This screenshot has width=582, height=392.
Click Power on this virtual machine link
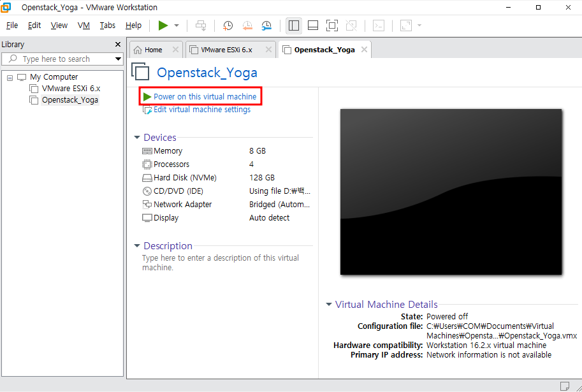tap(205, 96)
